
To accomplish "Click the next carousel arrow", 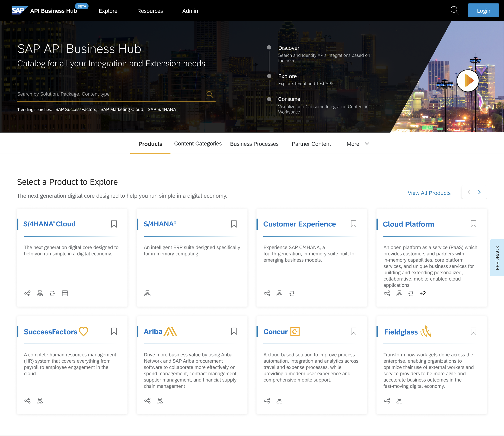I will tap(479, 192).
